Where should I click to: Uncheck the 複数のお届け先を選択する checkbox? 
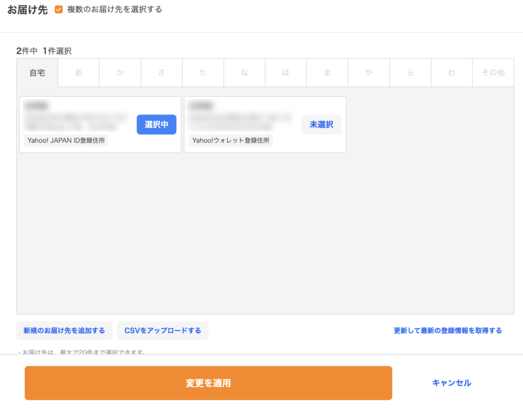pos(59,10)
